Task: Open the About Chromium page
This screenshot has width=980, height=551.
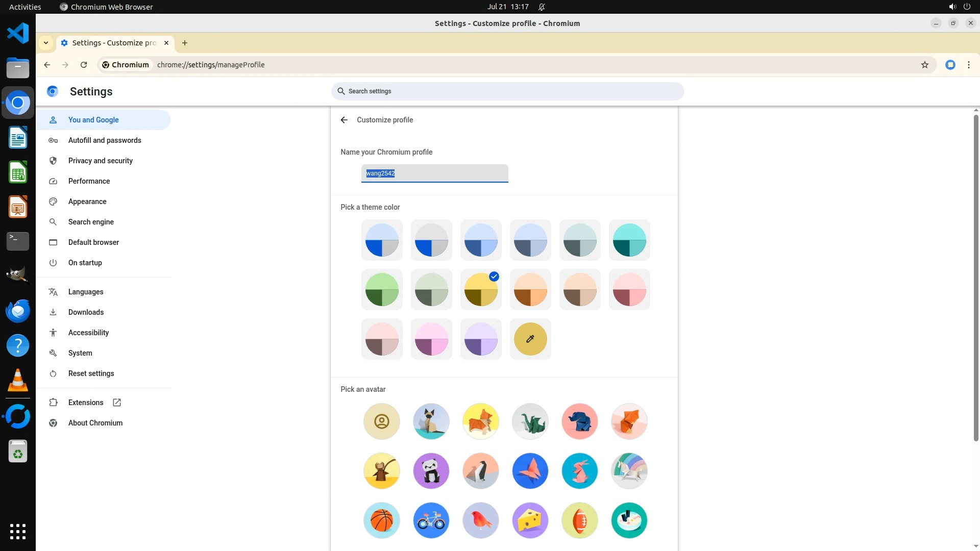Action: click(x=95, y=423)
